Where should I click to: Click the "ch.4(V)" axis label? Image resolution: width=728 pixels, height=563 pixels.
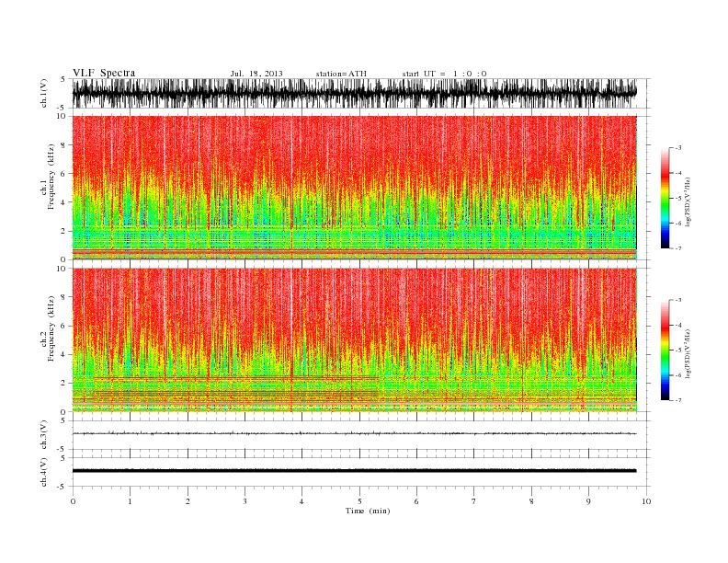(44, 472)
